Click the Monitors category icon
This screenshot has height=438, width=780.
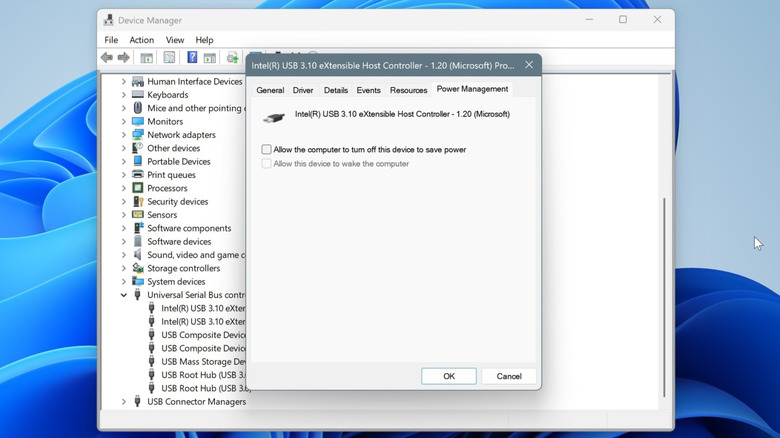138,121
